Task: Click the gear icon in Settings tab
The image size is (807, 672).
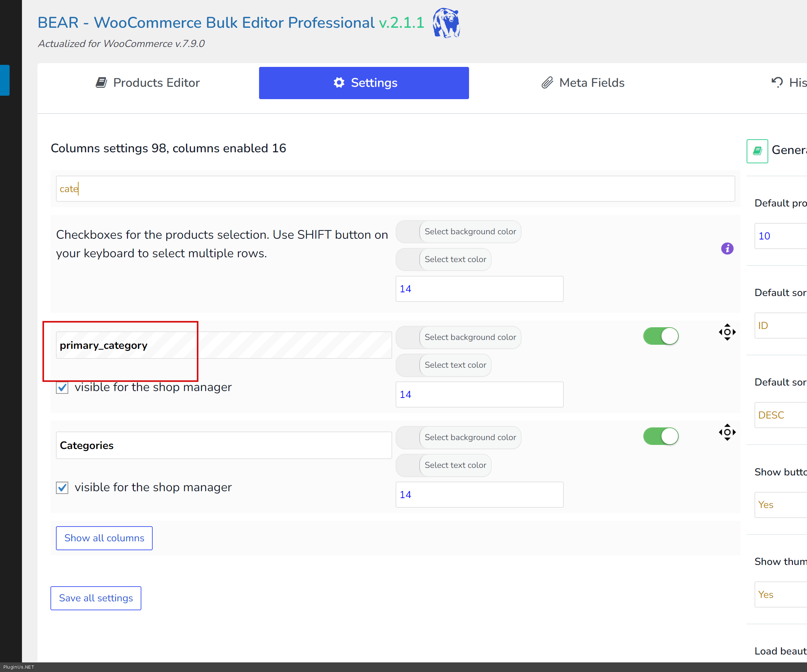Action: (x=339, y=83)
